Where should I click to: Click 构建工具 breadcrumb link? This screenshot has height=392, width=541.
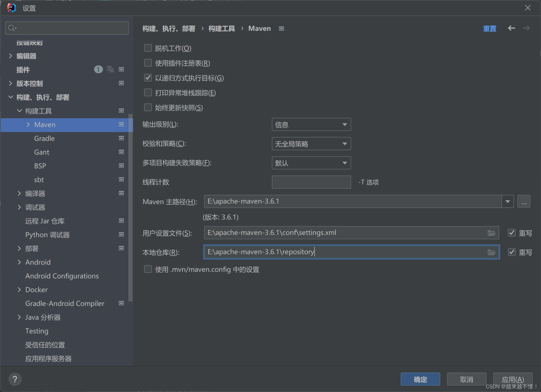[222, 29]
